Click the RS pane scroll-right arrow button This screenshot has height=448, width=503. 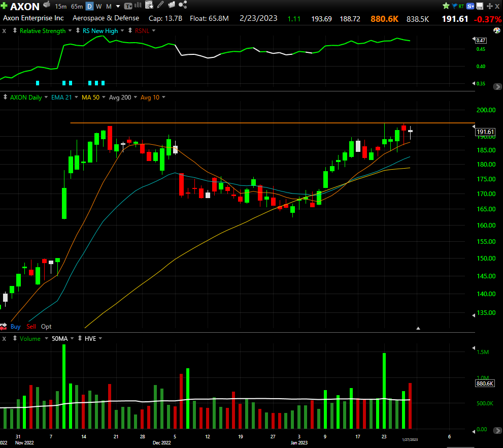point(497,87)
